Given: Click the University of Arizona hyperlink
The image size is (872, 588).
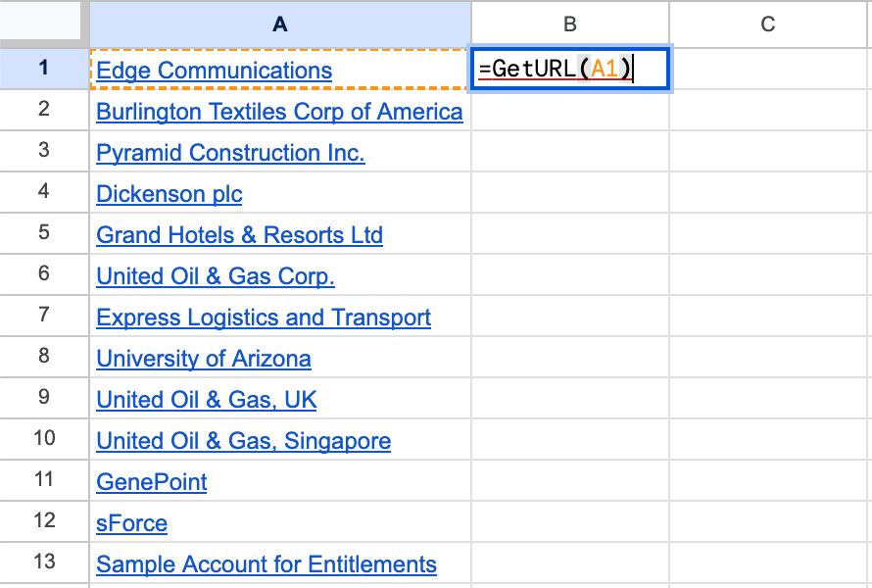Looking at the screenshot, I should [204, 359].
